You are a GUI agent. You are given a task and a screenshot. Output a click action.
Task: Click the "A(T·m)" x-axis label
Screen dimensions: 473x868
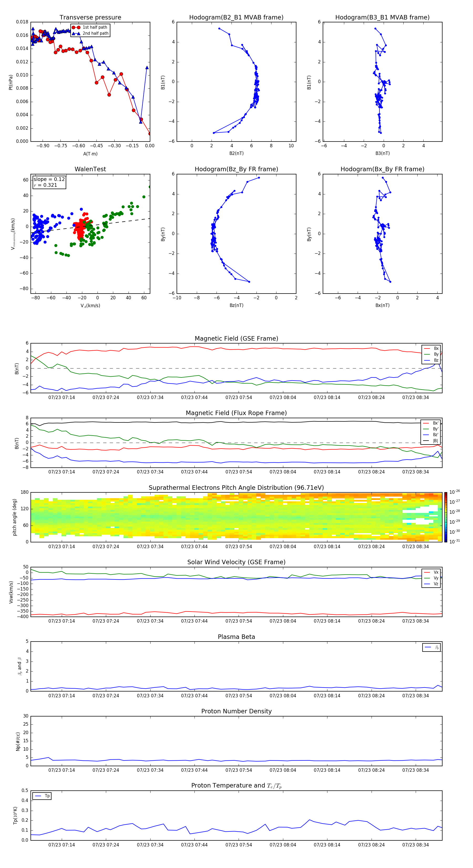[90, 154]
